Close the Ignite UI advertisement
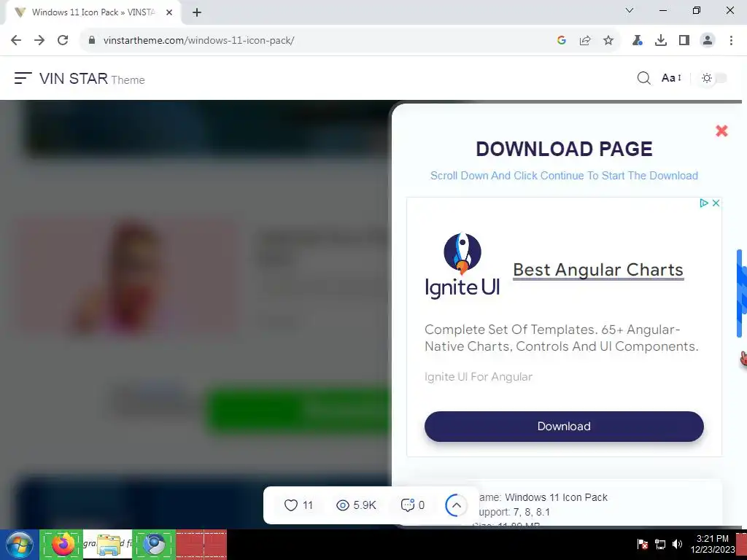The width and height of the screenshot is (747, 560). pyautogui.click(x=716, y=203)
